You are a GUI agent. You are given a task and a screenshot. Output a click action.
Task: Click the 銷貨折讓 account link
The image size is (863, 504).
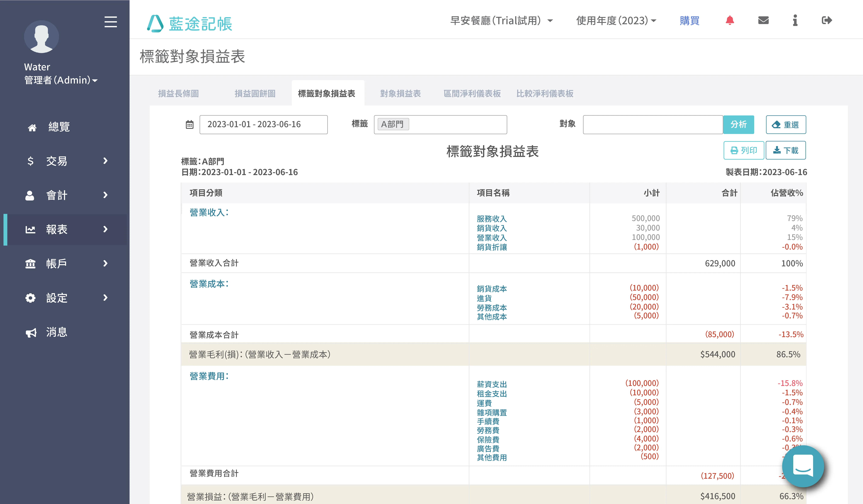pyautogui.click(x=492, y=247)
